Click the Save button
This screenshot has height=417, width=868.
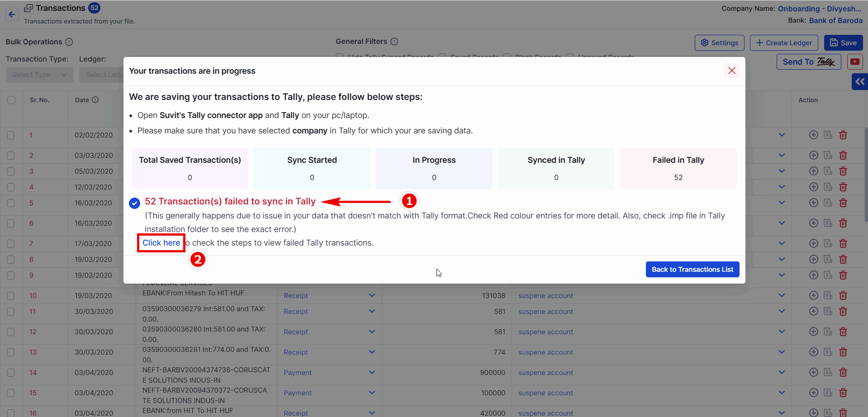pyautogui.click(x=843, y=43)
